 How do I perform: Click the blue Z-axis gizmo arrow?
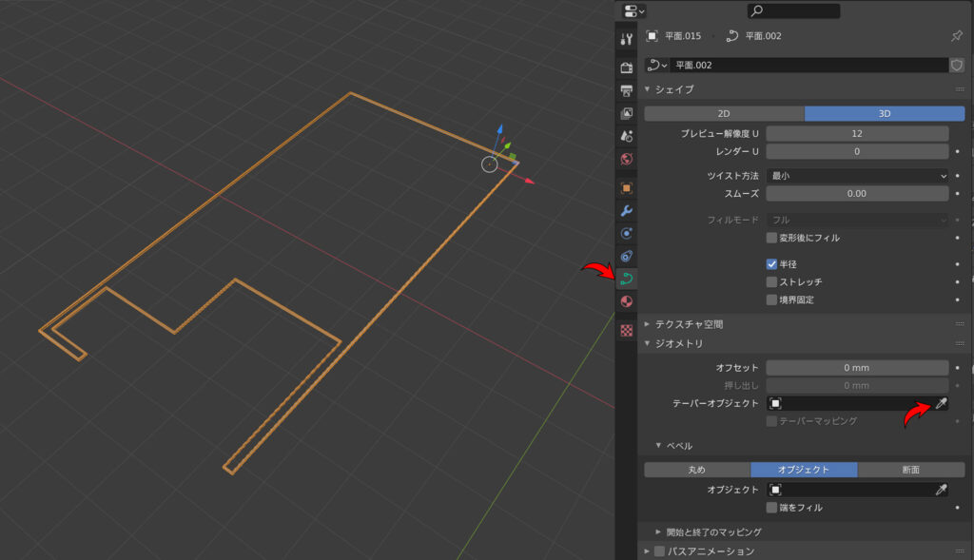[499, 129]
